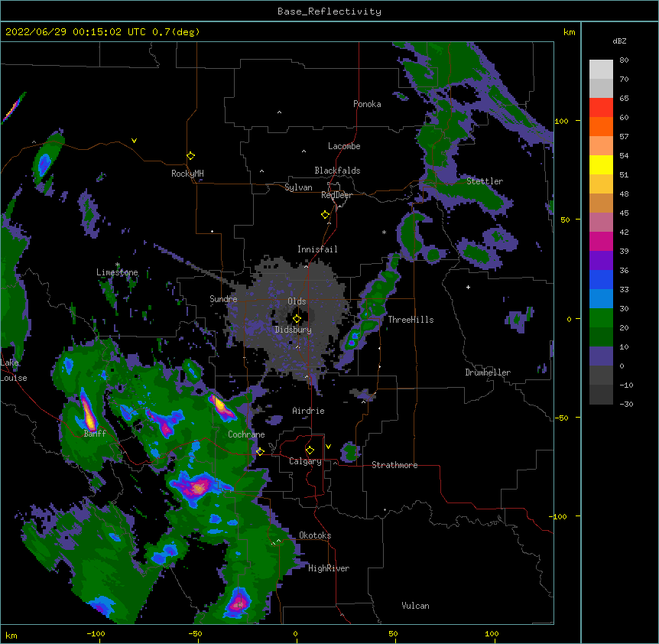
Task: Click the Lake Louise label
Action: click(x=13, y=370)
